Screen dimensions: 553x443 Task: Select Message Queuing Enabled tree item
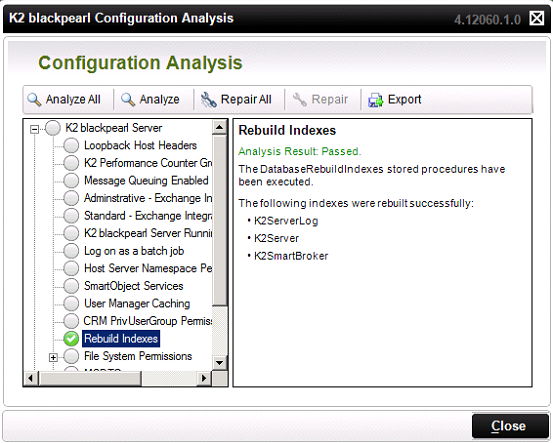(x=146, y=181)
